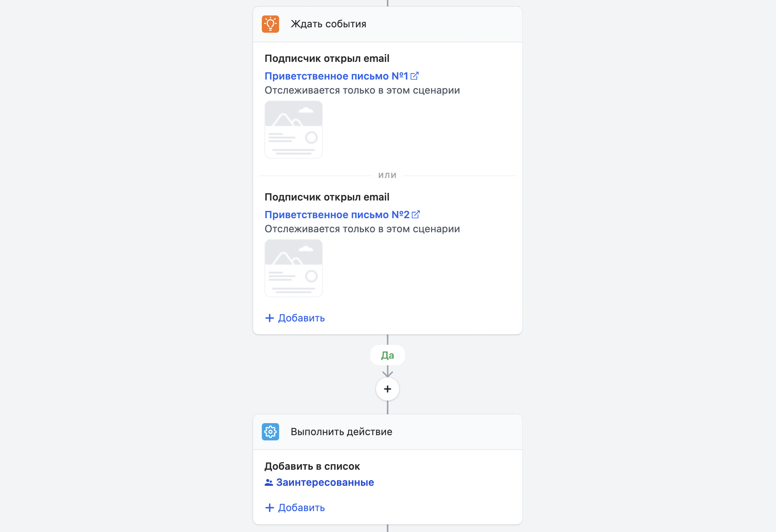Open email thumbnail for Приветственное письмо №1
Screen dimensions: 776x532
pyautogui.click(x=294, y=129)
